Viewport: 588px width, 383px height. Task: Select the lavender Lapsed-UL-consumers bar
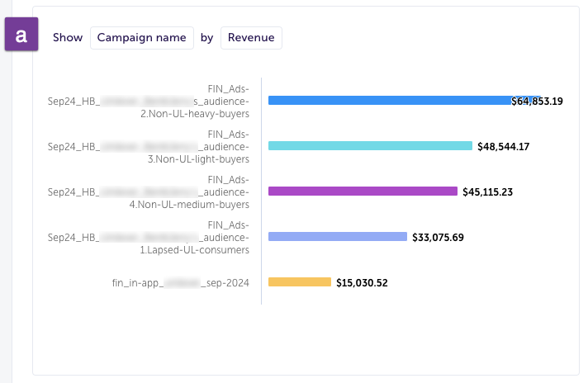click(x=338, y=236)
